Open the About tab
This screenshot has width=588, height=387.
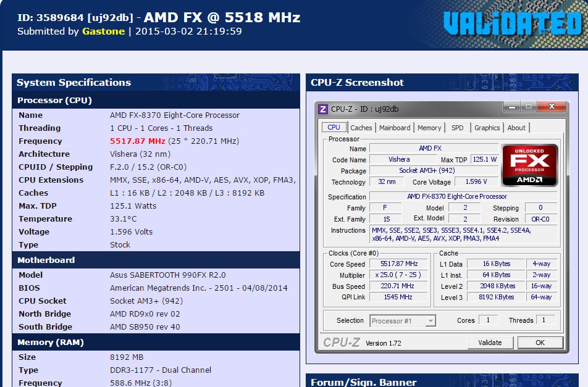point(516,128)
